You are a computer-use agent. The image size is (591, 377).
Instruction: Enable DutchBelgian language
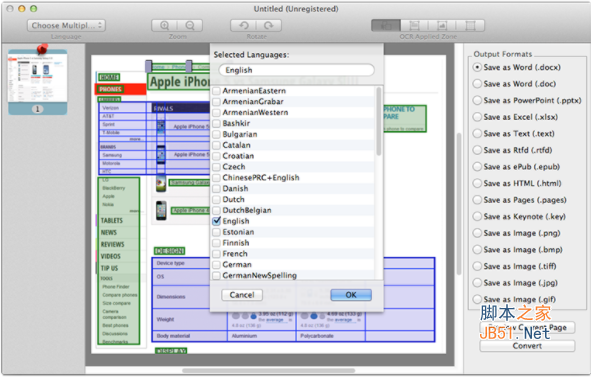(x=216, y=210)
